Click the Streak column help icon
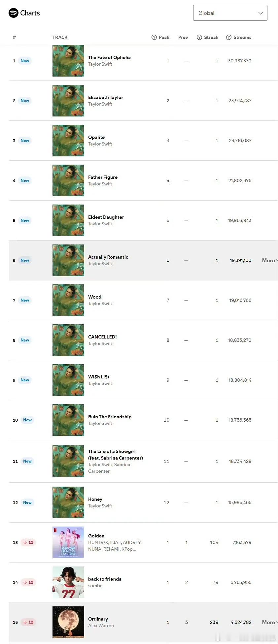The image size is (278, 644). 199,37
